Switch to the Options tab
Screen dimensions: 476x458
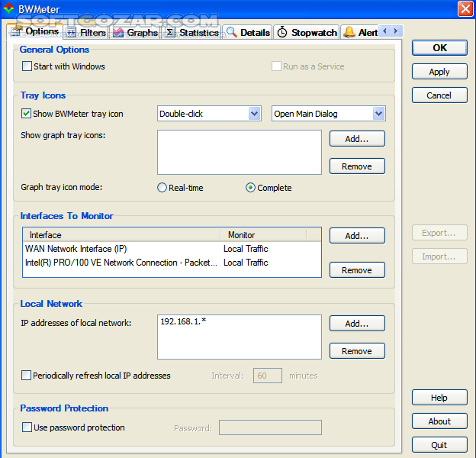pyautogui.click(x=34, y=31)
